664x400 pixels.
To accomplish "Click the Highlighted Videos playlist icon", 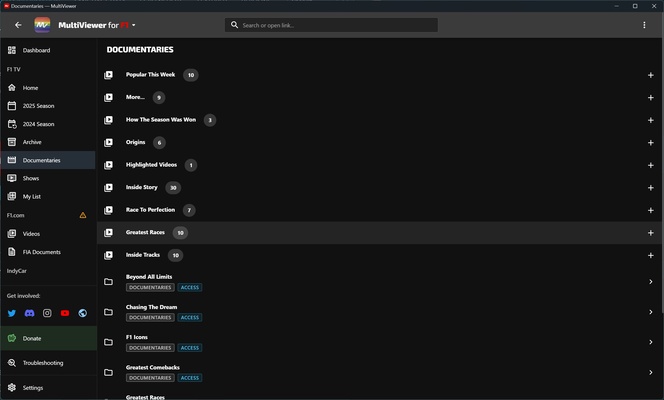I will tap(108, 165).
